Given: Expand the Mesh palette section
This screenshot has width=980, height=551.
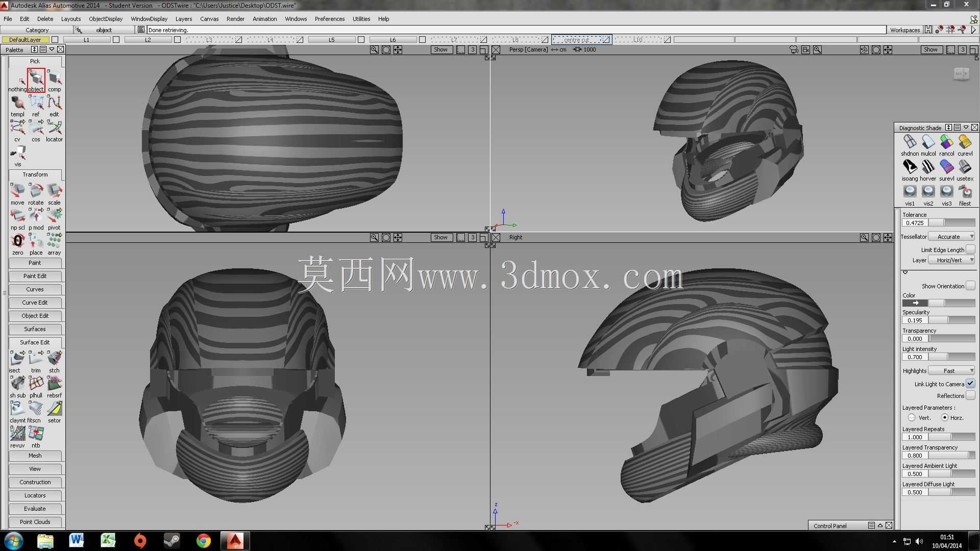Looking at the screenshot, I should click(35, 456).
